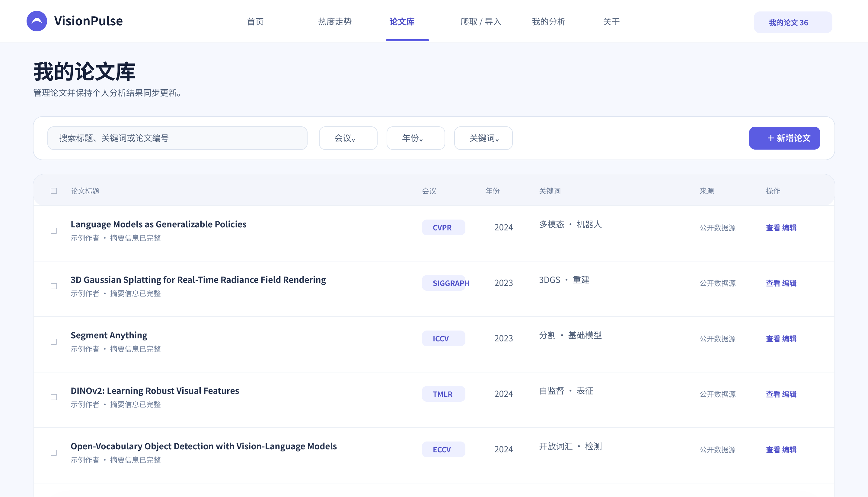Select checkbox for 3D Gaussian Splatting paper
This screenshot has width=868, height=497.
pos(54,286)
